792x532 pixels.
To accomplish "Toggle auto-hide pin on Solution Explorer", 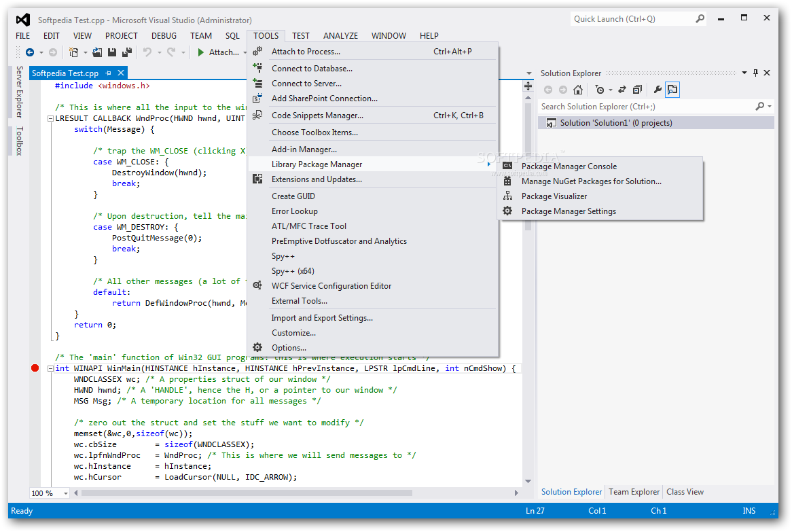I will [x=755, y=73].
